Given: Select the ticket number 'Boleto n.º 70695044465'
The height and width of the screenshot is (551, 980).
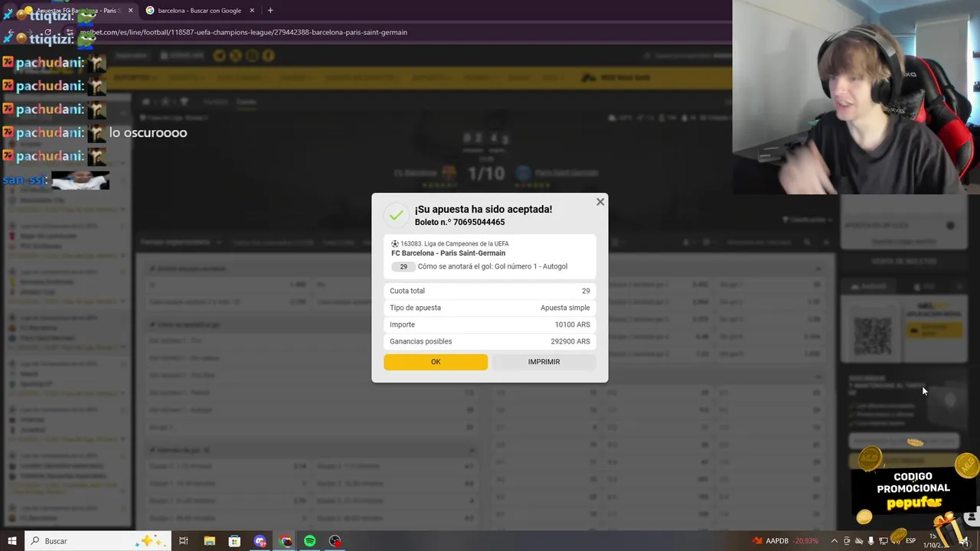Looking at the screenshot, I should click(459, 222).
